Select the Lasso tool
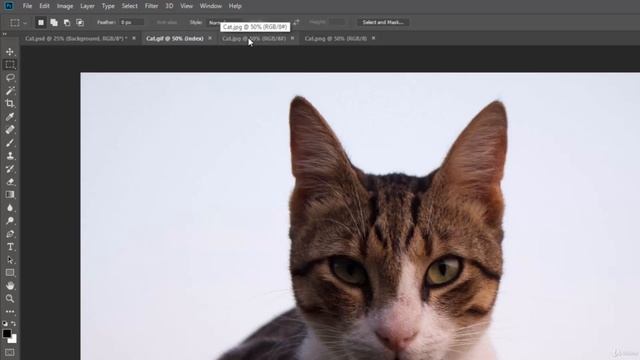This screenshot has width=640, height=360. click(x=10, y=78)
